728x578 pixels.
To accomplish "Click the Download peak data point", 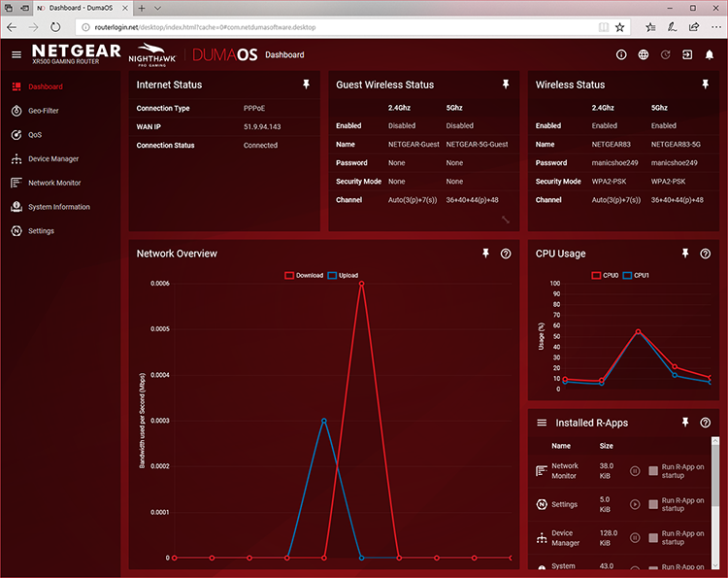I will tap(362, 284).
